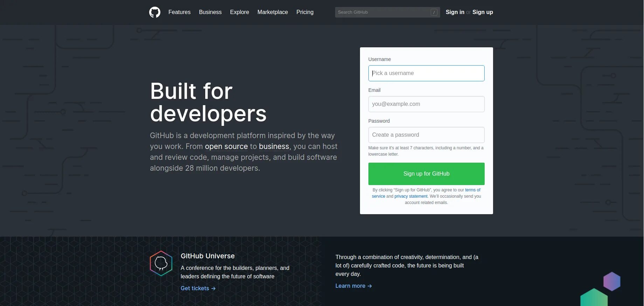Focus the Search GitHub field
Viewport: 644px width, 306px height.
[x=387, y=12]
